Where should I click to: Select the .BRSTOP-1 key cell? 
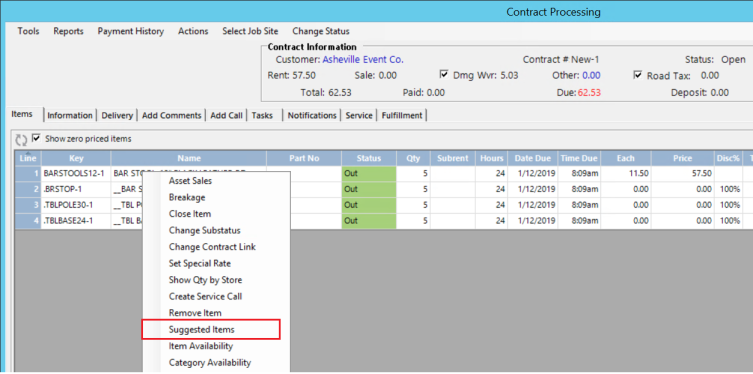click(76, 189)
